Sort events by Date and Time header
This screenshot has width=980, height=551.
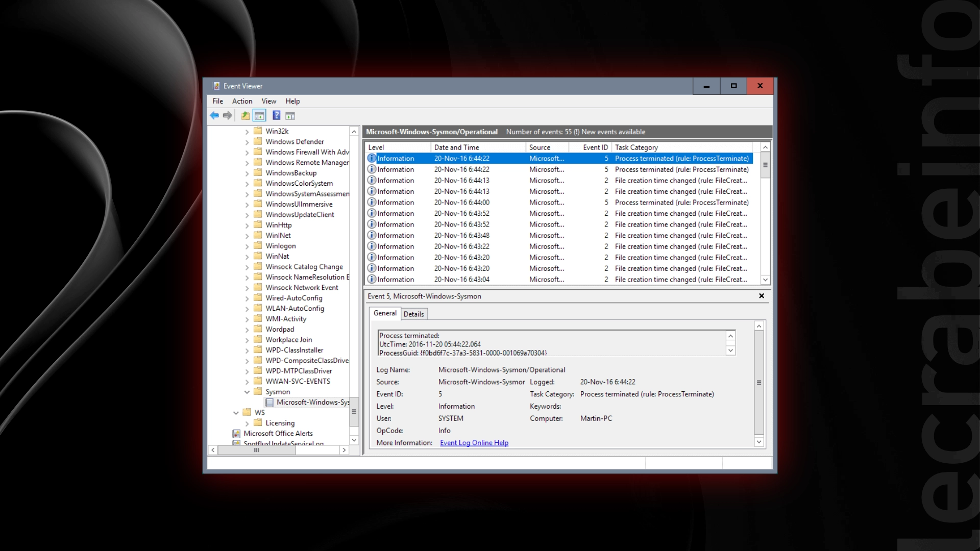click(x=478, y=147)
